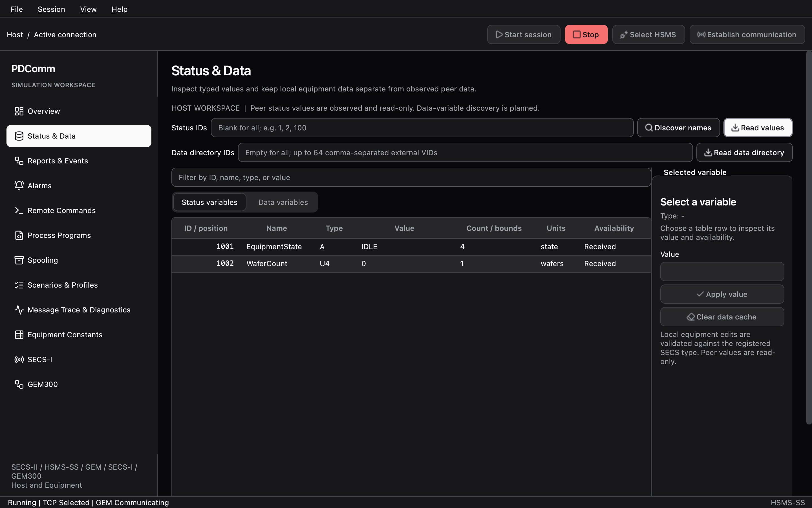This screenshot has width=812, height=508.
Task: Click the Active connection breadcrumb text
Action: pyautogui.click(x=65, y=35)
